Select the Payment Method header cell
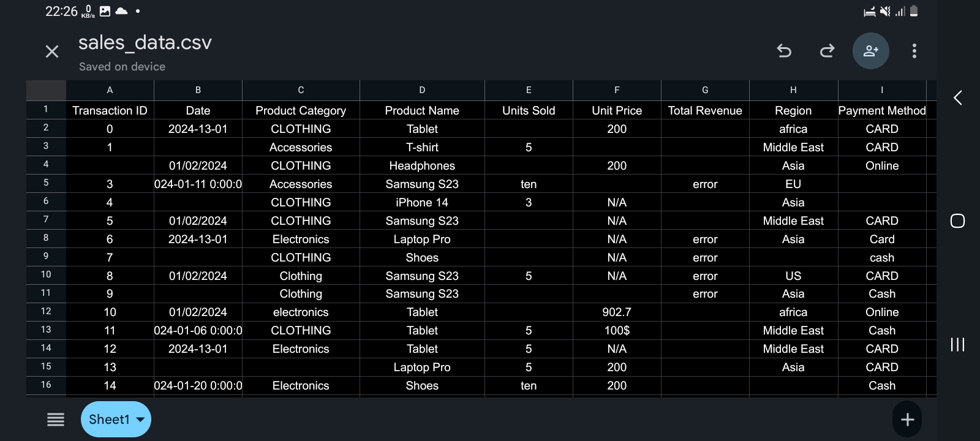The image size is (980, 441). pos(882,111)
